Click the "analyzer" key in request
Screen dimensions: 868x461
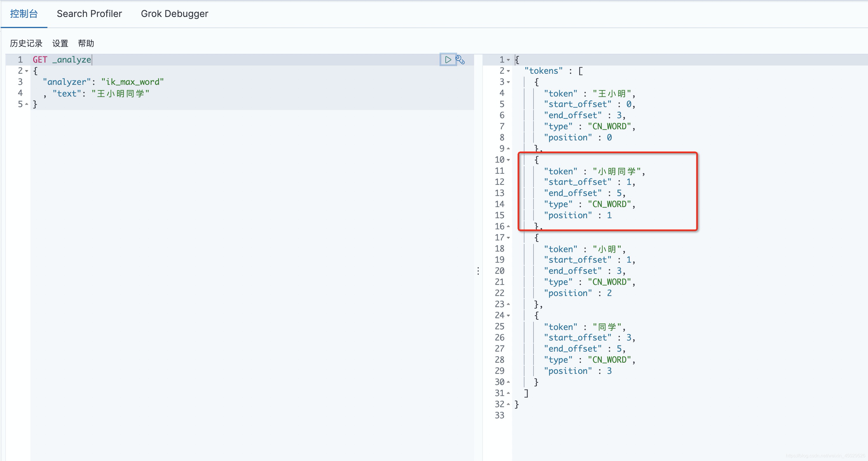67,82
